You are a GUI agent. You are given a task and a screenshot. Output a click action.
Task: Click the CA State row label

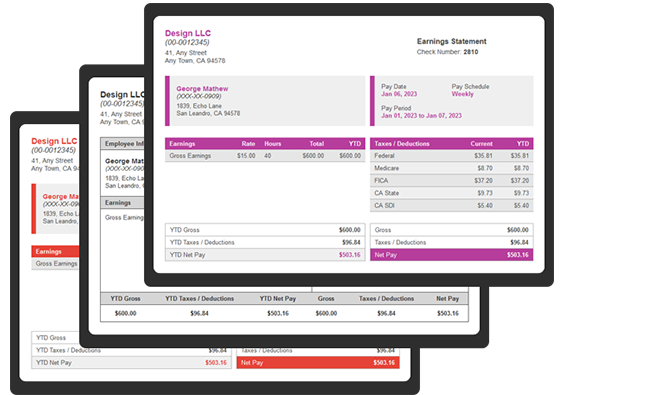386,193
